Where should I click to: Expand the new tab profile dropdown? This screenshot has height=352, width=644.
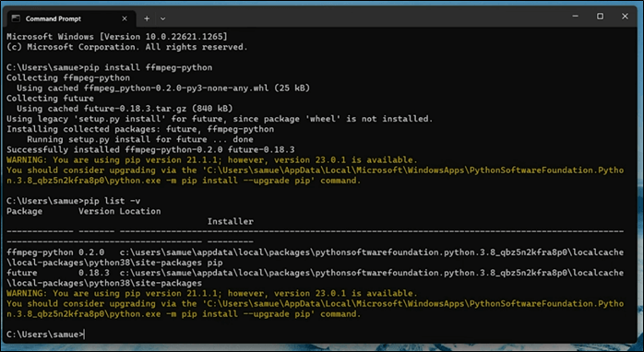pyautogui.click(x=163, y=18)
